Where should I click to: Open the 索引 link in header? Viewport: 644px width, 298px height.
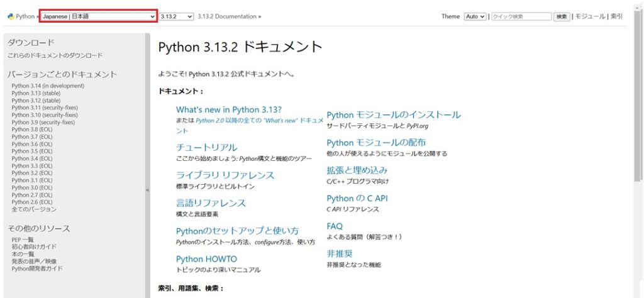[616, 16]
